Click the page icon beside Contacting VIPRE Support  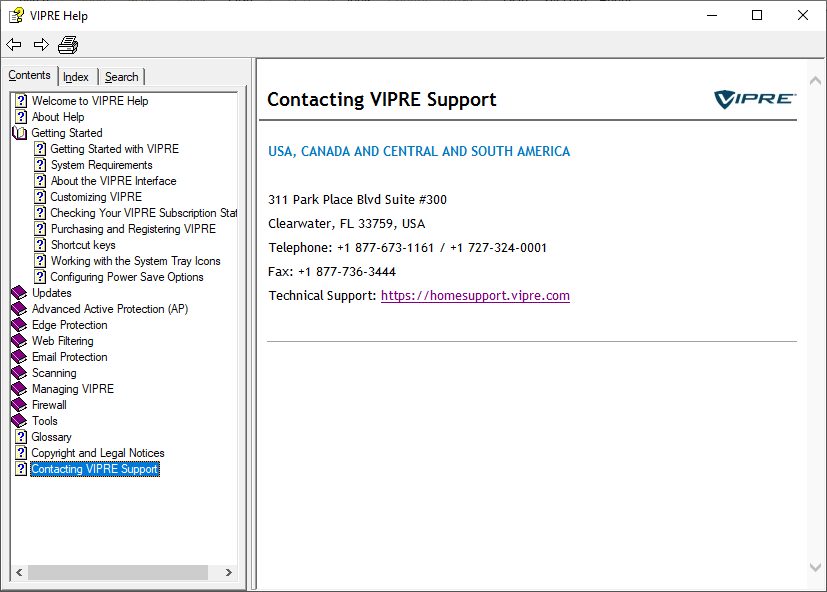(21, 469)
